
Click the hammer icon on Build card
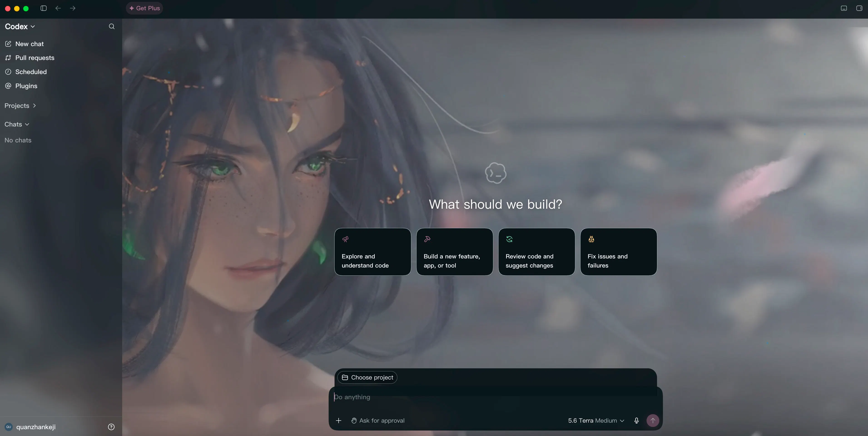pyautogui.click(x=427, y=239)
